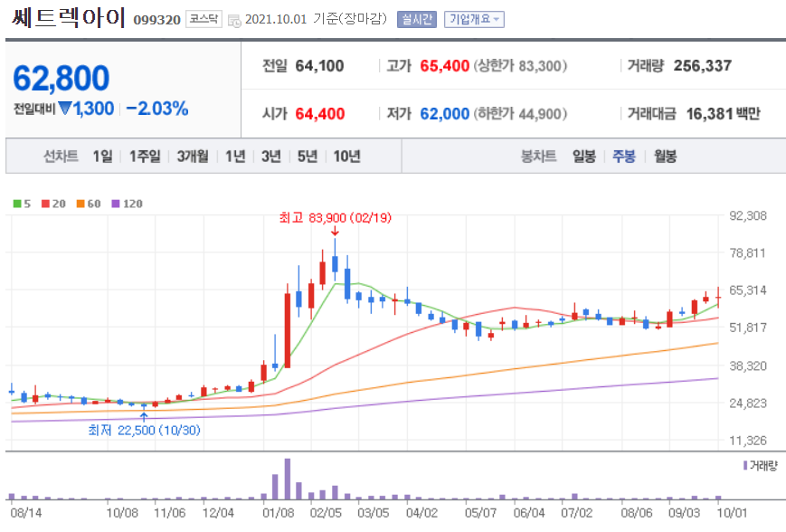Click the current price 62,800
This screenshot has height=532, width=786.
point(62,78)
